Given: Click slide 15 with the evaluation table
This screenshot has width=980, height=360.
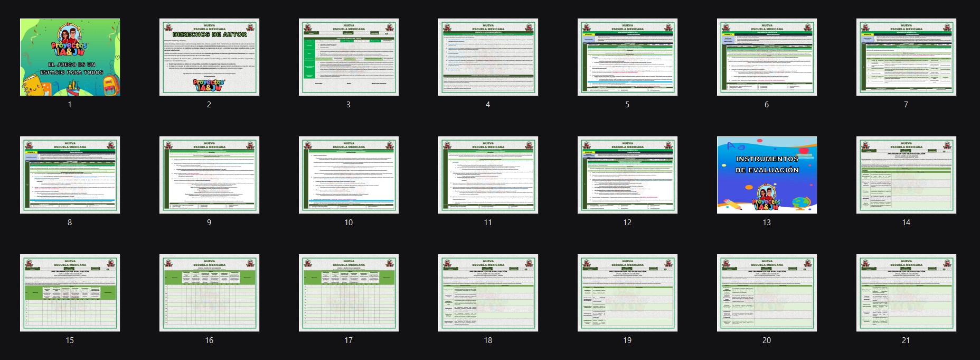Looking at the screenshot, I should [70, 293].
